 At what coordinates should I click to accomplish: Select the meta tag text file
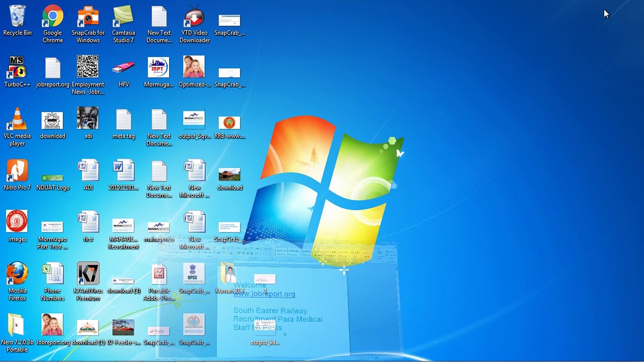123,124
